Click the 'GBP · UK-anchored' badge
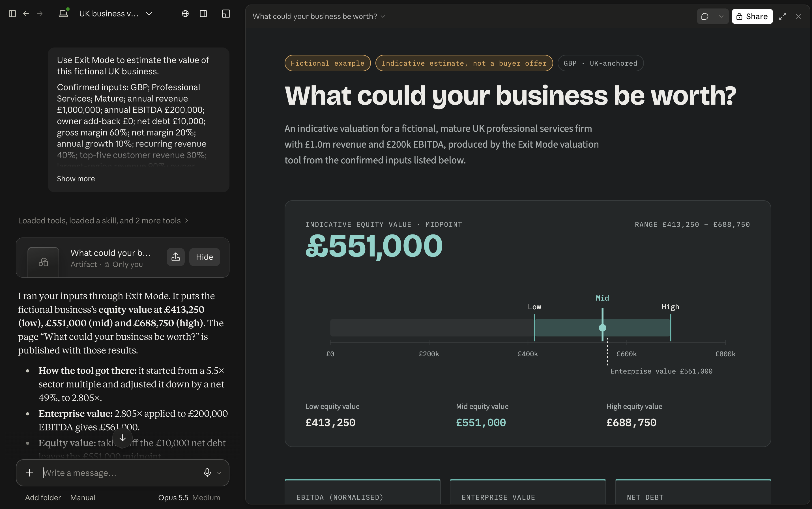812x509 pixels. 600,63
